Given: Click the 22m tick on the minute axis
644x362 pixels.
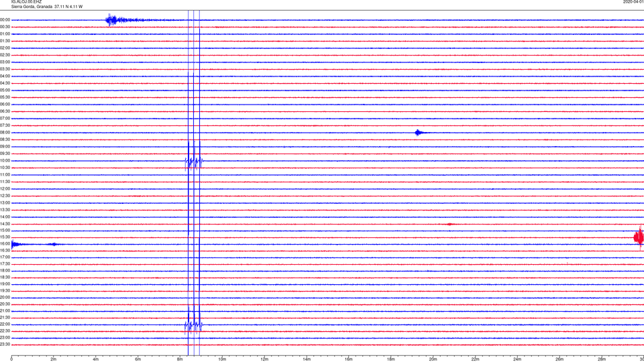Looking at the screenshot, I should (x=475, y=359).
